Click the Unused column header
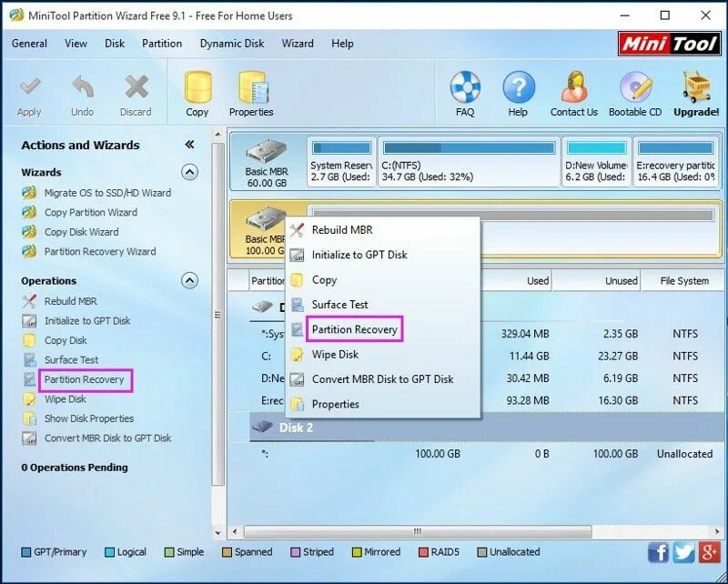The height and width of the screenshot is (584, 728). pos(596,280)
